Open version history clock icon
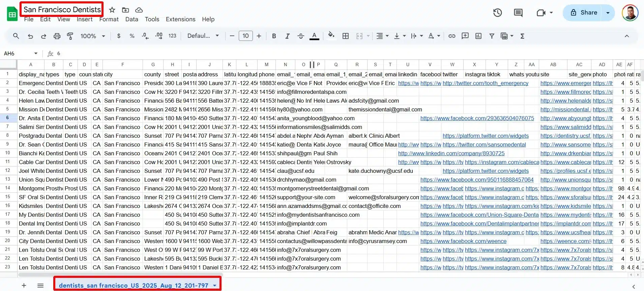 (x=498, y=13)
